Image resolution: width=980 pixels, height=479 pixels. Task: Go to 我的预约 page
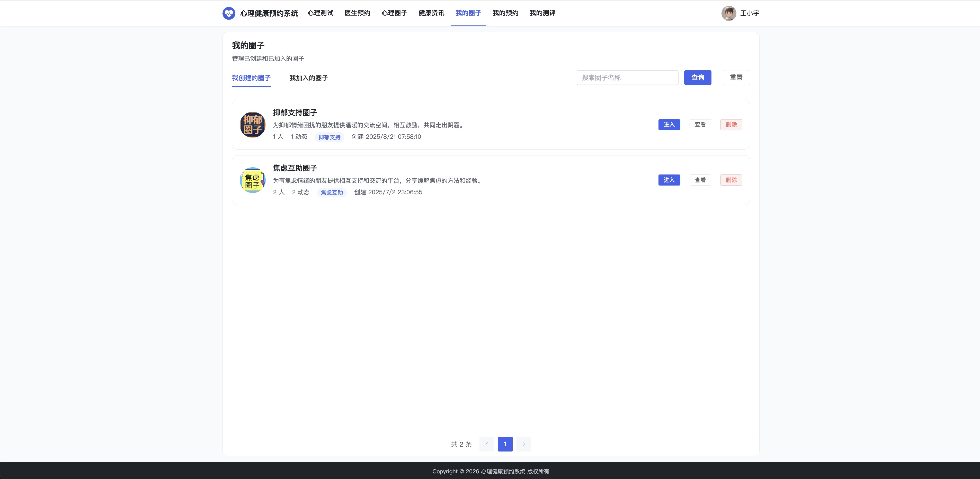click(x=505, y=13)
